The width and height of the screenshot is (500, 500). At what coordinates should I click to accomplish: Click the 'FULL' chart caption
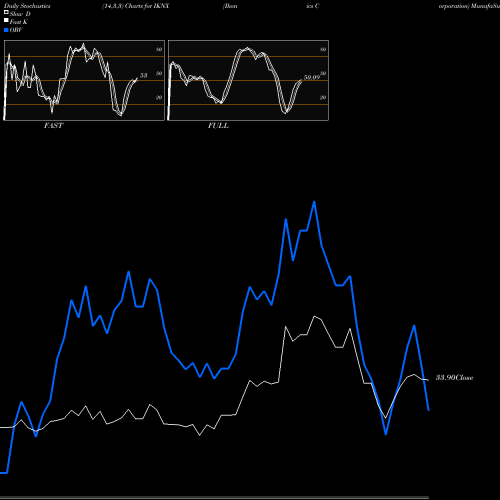click(x=218, y=126)
